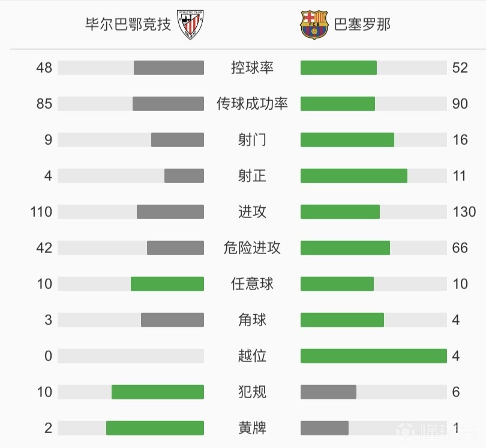Click Bilbao's green 任意球 free kick bar
486x448 pixels.
[x=167, y=283]
